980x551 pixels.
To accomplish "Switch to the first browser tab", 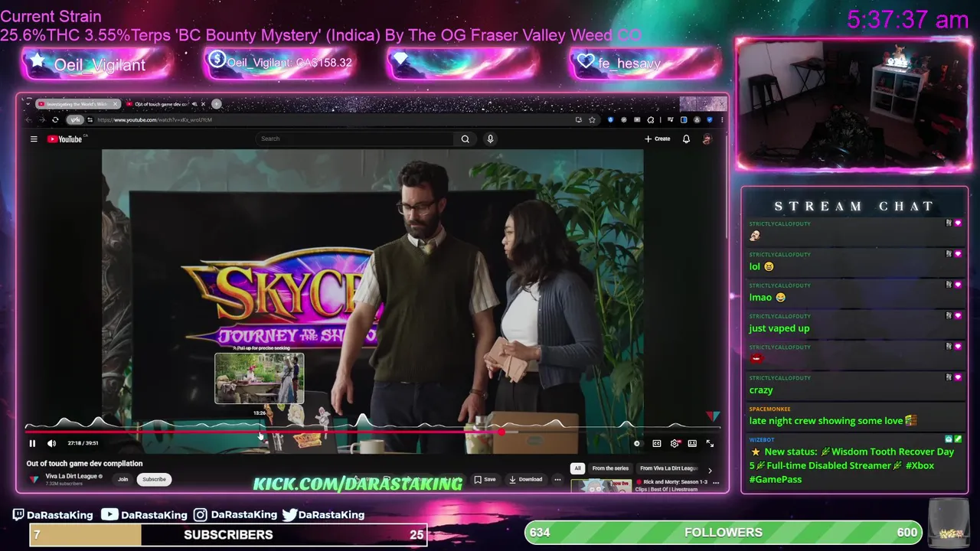I will [77, 104].
